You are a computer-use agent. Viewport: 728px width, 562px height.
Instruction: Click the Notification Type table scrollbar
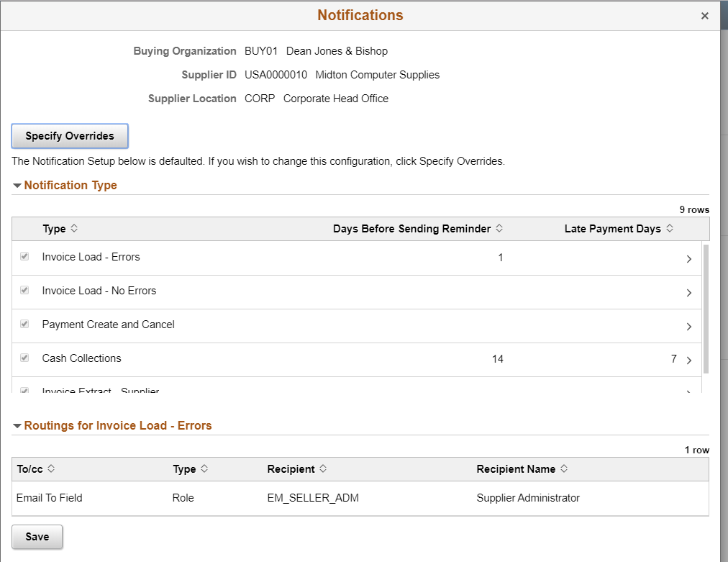[x=706, y=309]
